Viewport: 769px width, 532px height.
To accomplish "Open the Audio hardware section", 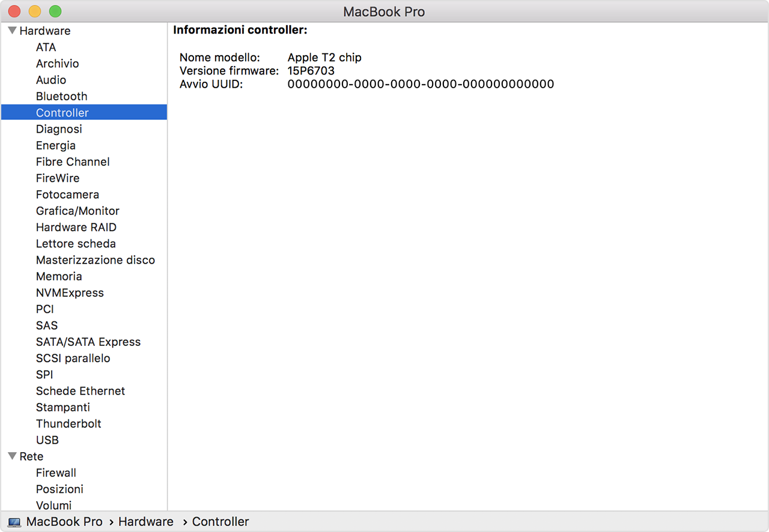I will click(51, 79).
